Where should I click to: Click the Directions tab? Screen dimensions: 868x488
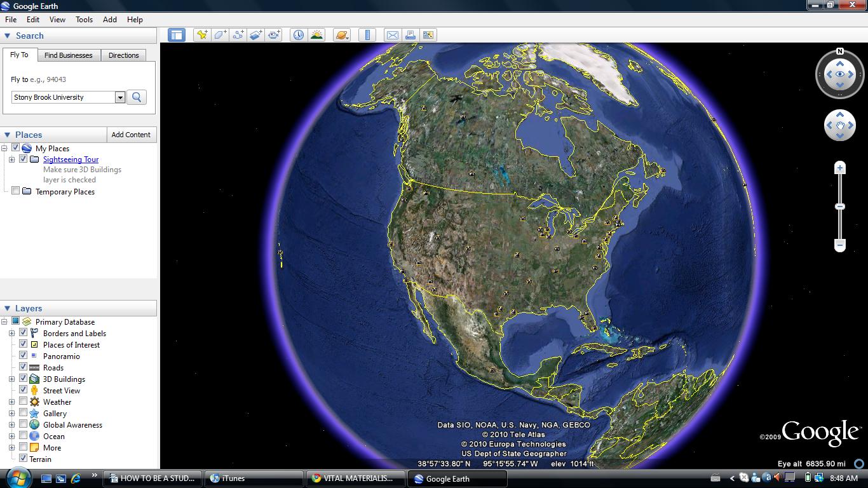click(123, 55)
